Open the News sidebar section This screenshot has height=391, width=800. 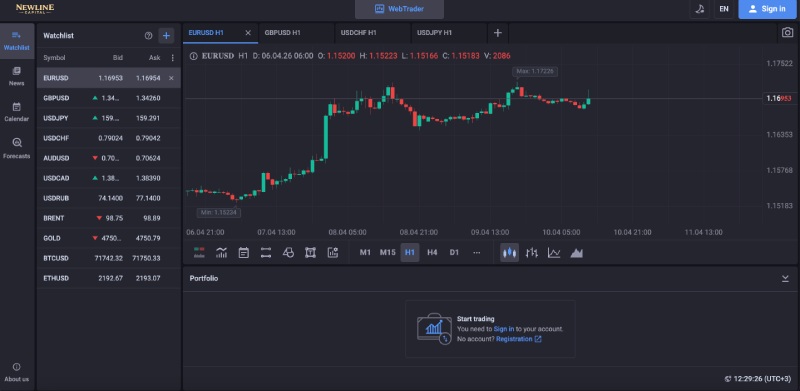point(16,76)
